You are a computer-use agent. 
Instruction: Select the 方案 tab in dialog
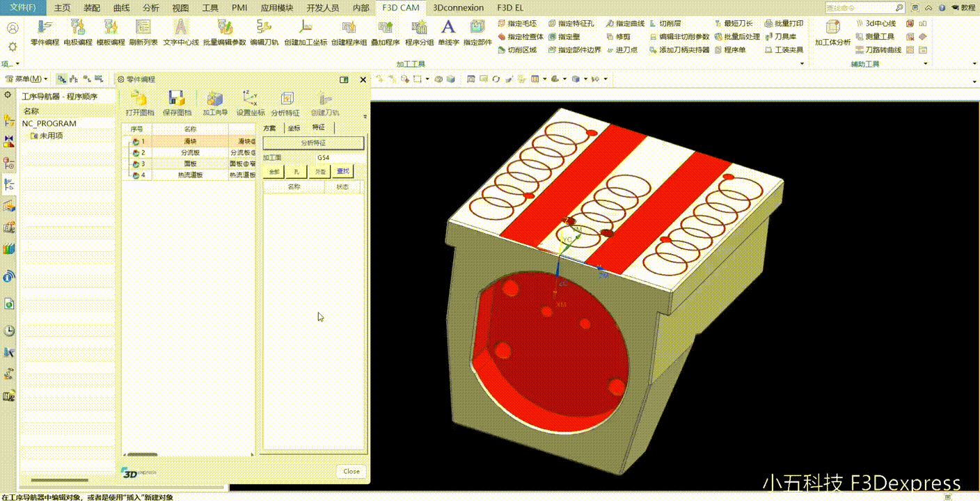click(270, 128)
